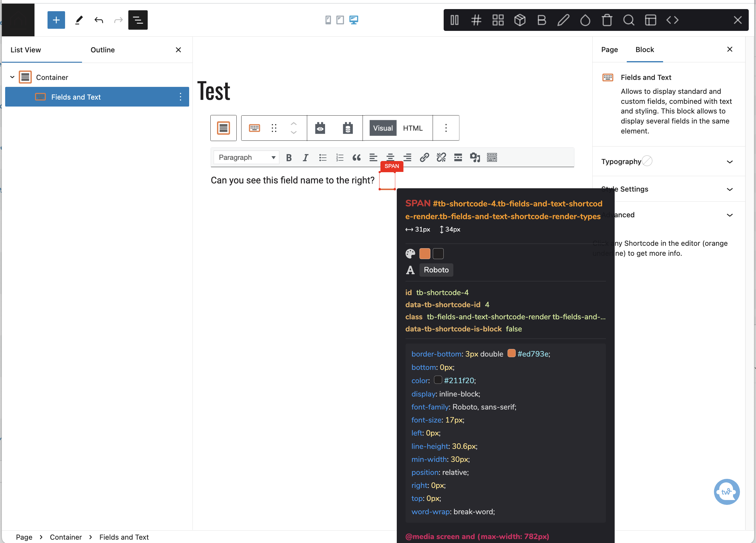
Task: Align text center
Action: coord(390,157)
